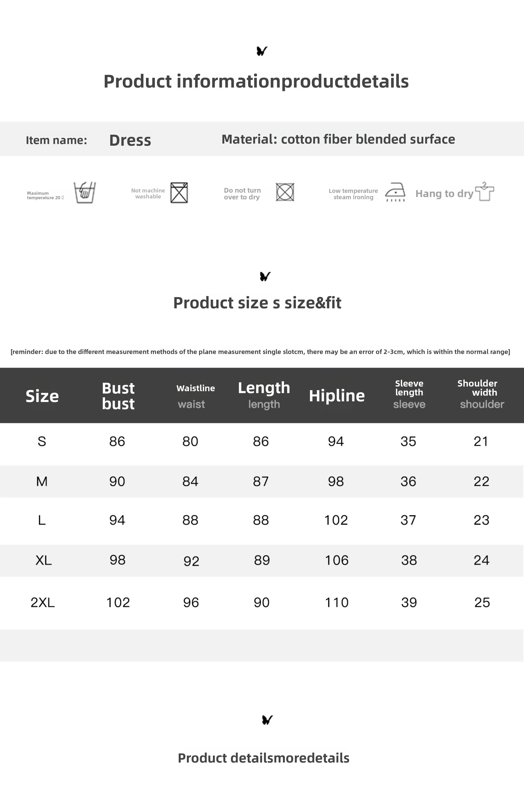
Task: Click the hand wash tub icon
Action: pos(85,192)
